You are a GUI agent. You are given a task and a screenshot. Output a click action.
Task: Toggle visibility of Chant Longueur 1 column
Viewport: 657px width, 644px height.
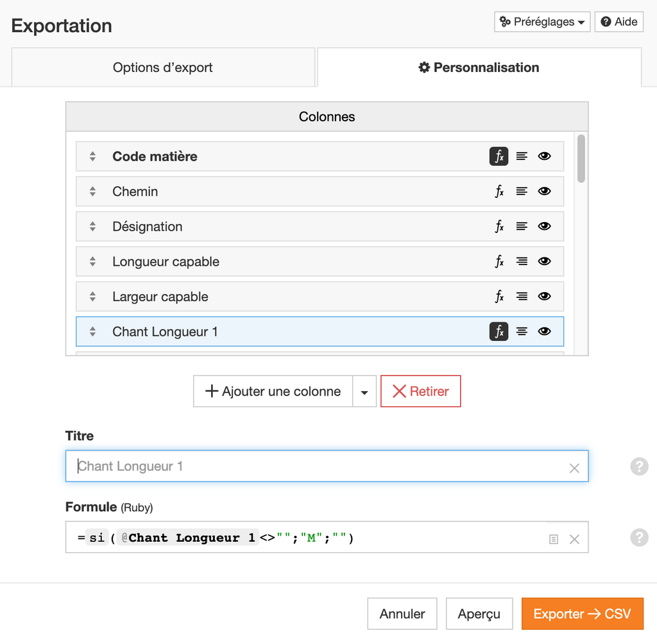click(544, 332)
